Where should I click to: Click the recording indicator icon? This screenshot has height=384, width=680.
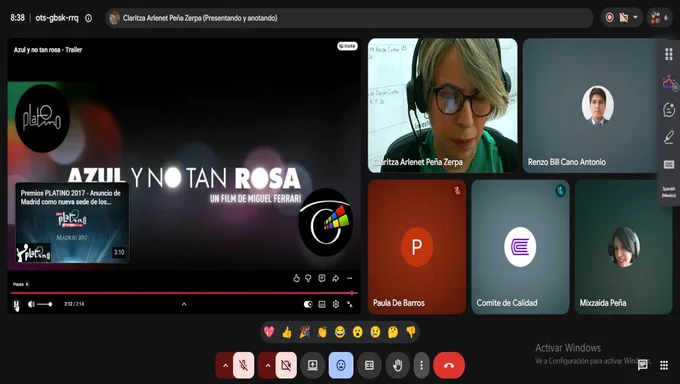[609, 18]
